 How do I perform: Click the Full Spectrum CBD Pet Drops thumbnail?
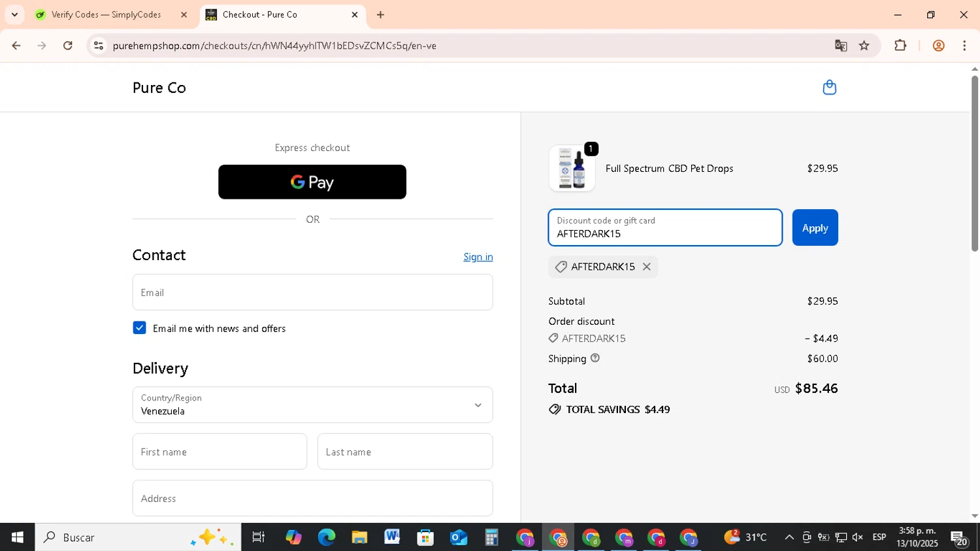(x=572, y=169)
